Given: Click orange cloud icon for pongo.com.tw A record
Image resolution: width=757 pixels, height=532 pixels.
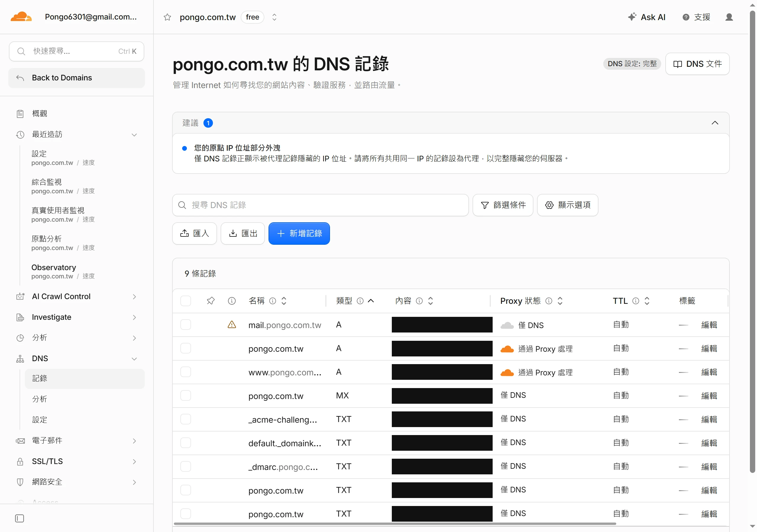Looking at the screenshot, I should point(507,349).
